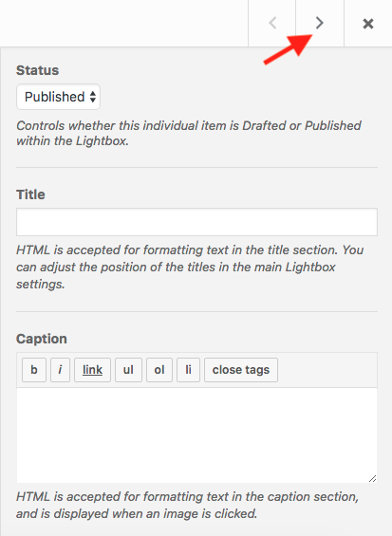
Task: Click the close tags button
Action: [x=241, y=370]
